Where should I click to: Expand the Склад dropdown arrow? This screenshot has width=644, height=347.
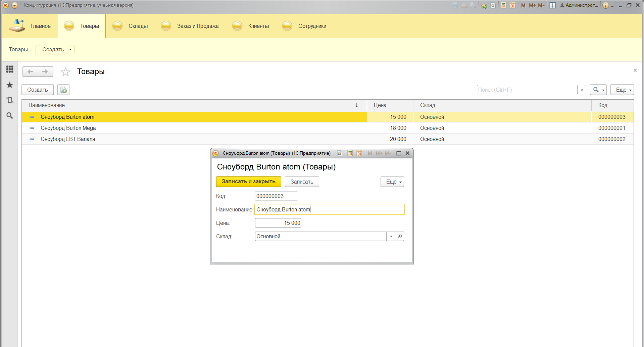[391, 236]
